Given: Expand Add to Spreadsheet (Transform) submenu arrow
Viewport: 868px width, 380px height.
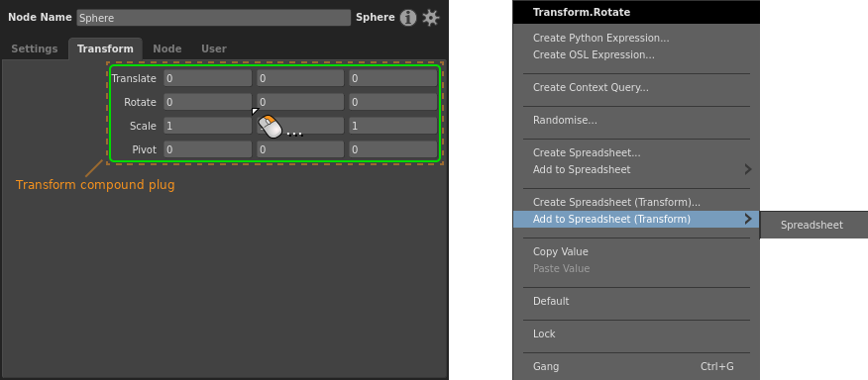Looking at the screenshot, I should [x=748, y=219].
